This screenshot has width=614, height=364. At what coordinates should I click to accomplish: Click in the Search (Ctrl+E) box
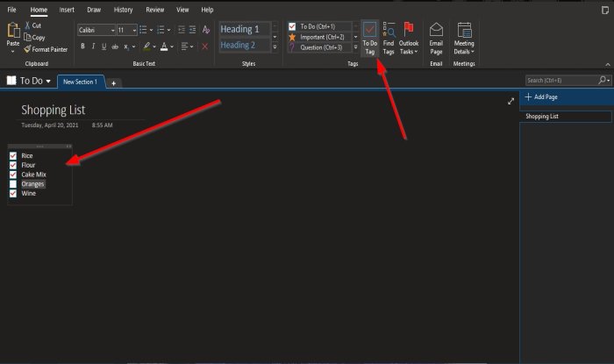coord(560,80)
